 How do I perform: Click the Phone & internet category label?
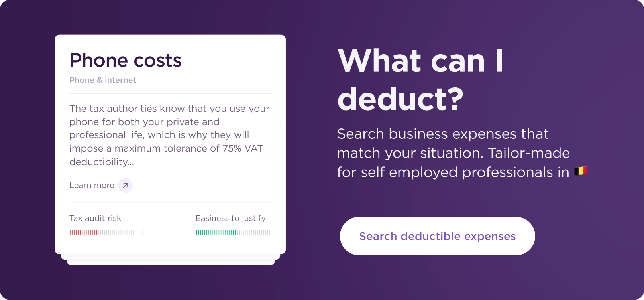103,80
